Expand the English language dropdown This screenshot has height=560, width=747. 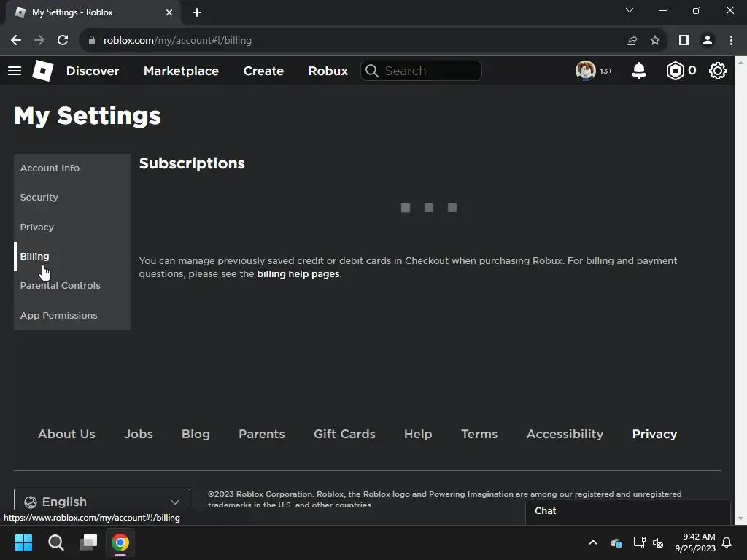coord(102,502)
